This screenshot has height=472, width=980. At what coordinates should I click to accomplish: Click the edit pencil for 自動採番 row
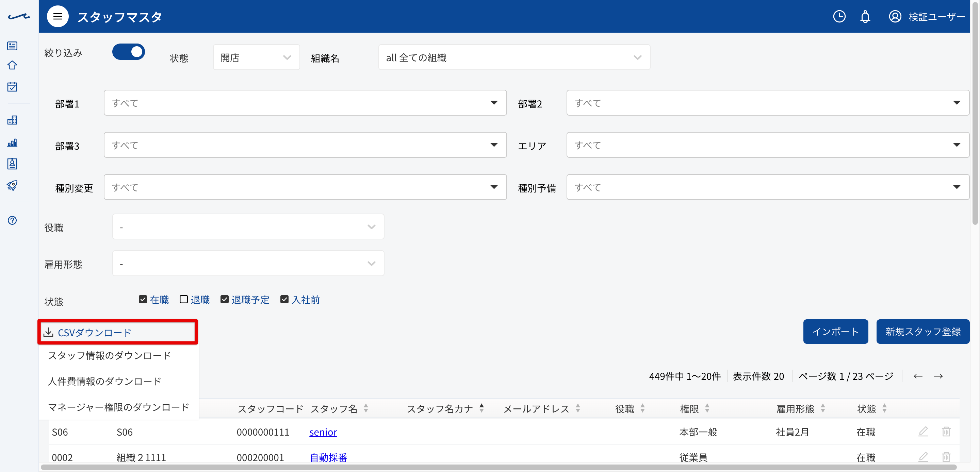[923, 456]
